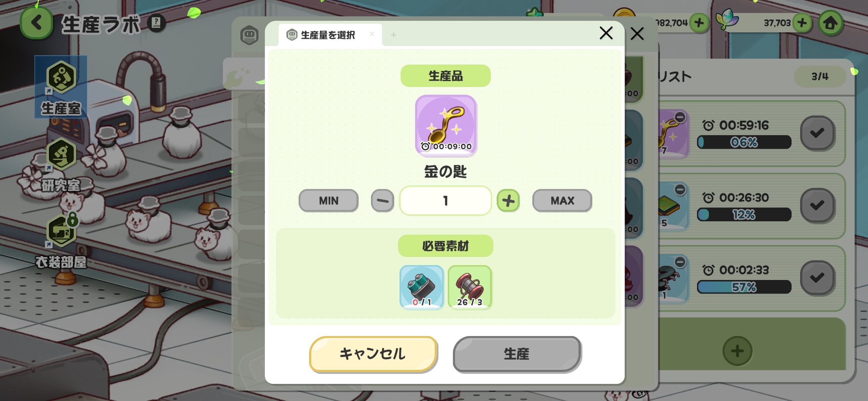Check the 00:02:33 production complete button
Screen dimensions: 868x401
coord(817,278)
